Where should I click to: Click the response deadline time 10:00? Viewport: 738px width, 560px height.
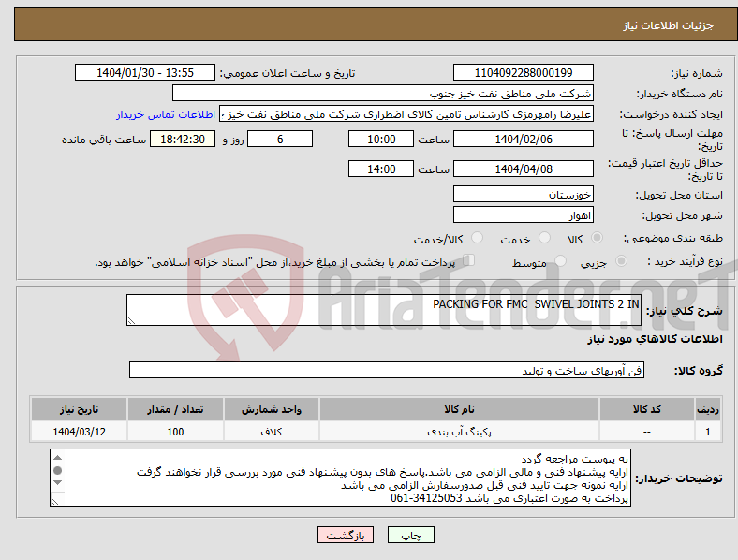[x=381, y=140]
